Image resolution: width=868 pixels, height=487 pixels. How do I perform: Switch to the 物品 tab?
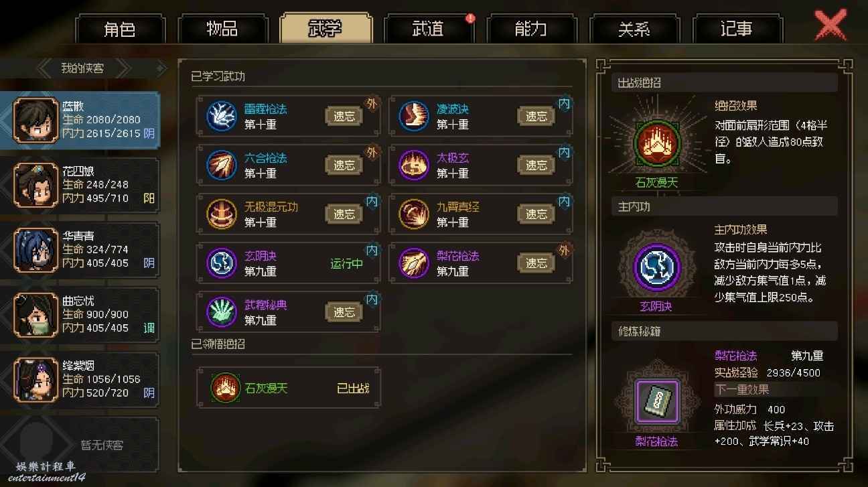click(x=222, y=29)
